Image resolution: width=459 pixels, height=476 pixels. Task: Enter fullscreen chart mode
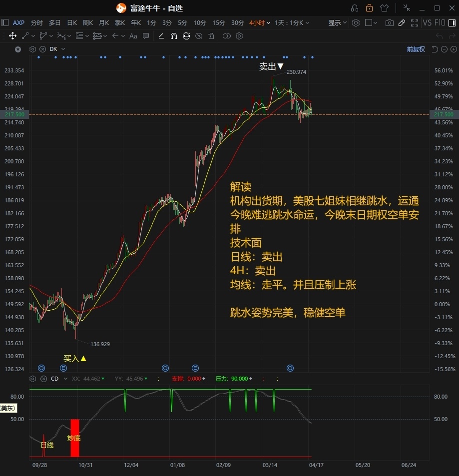click(414, 23)
